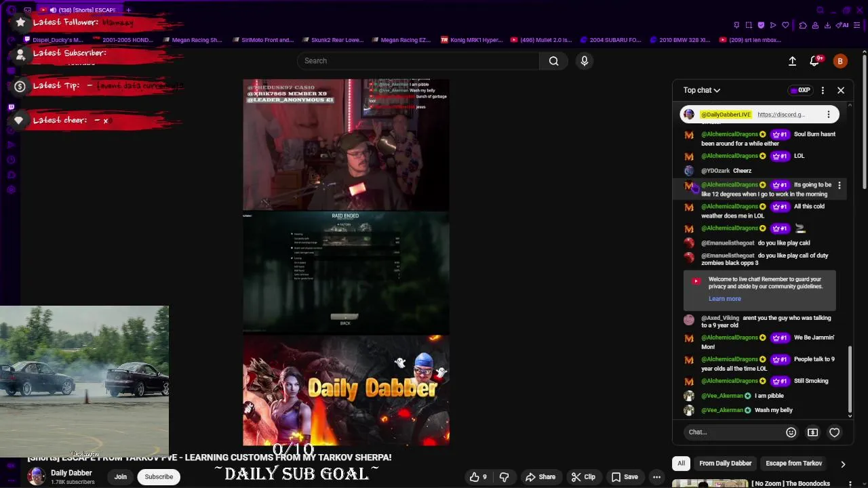Open the Twitch icon in browser sidebar
Image resolution: width=868 pixels, height=488 pixels.
point(11,107)
